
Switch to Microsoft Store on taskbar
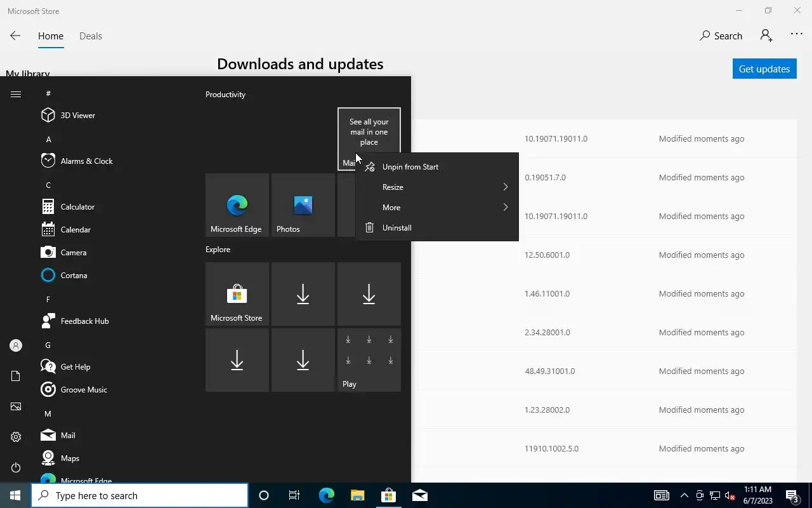click(388, 495)
